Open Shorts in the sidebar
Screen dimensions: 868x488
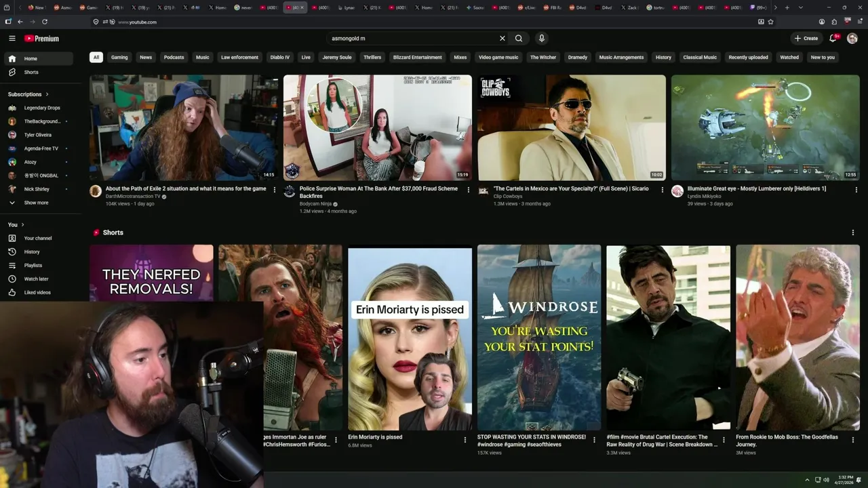38,72
